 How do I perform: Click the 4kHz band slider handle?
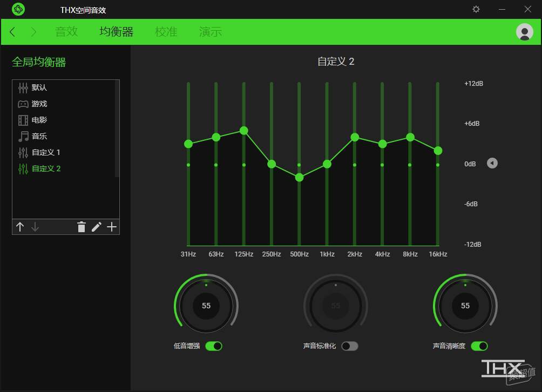click(x=382, y=144)
